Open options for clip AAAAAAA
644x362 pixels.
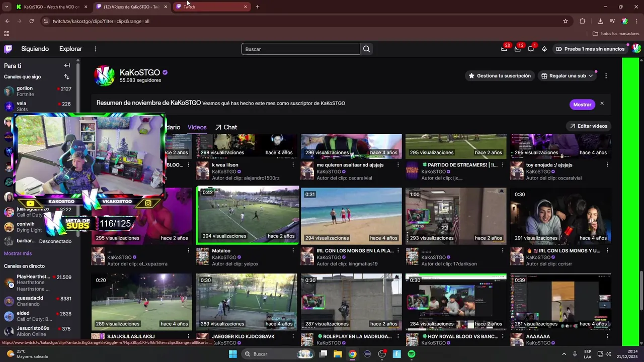point(607,336)
